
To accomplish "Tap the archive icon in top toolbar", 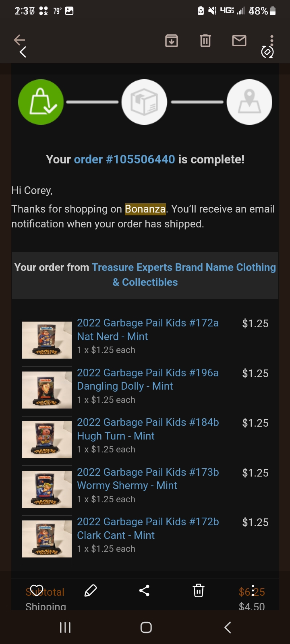I will click(172, 41).
